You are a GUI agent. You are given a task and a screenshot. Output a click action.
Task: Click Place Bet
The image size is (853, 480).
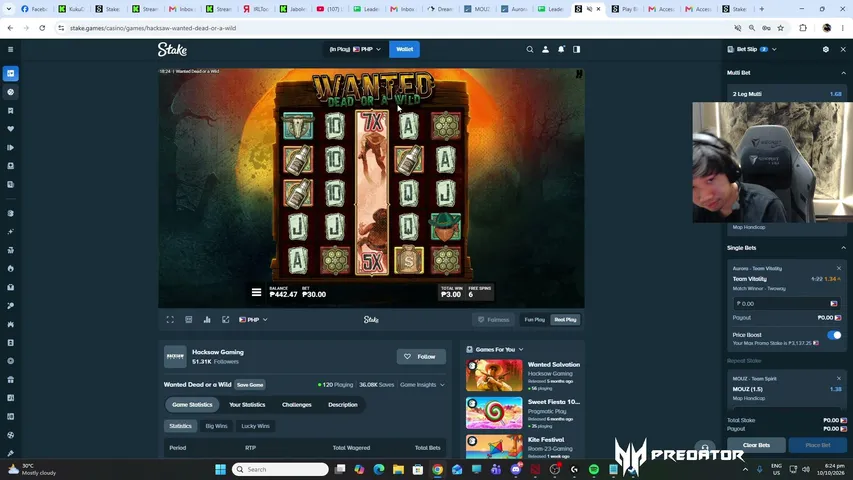pyautogui.click(x=818, y=445)
